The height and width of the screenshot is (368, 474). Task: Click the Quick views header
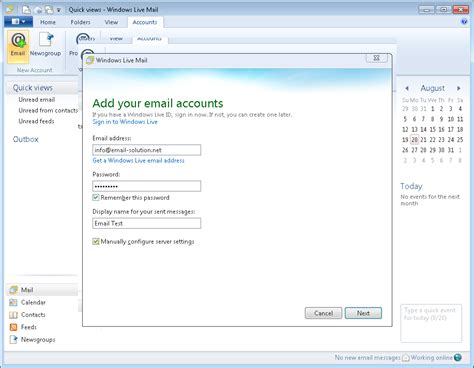coord(33,88)
